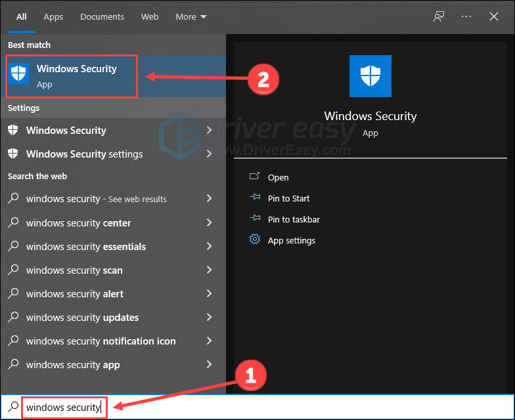Choose windows security notification icon suggestion
The width and height of the screenshot is (515, 420).
click(x=101, y=341)
